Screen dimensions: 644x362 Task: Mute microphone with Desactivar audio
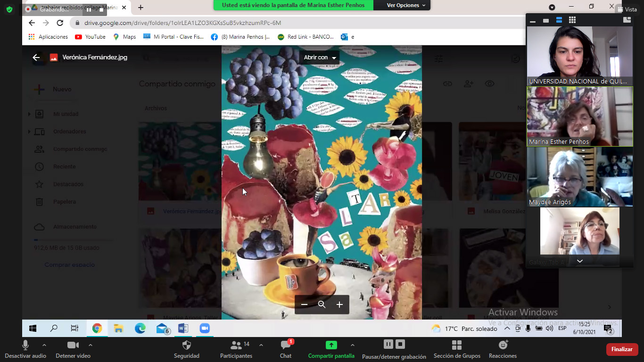(x=25, y=349)
